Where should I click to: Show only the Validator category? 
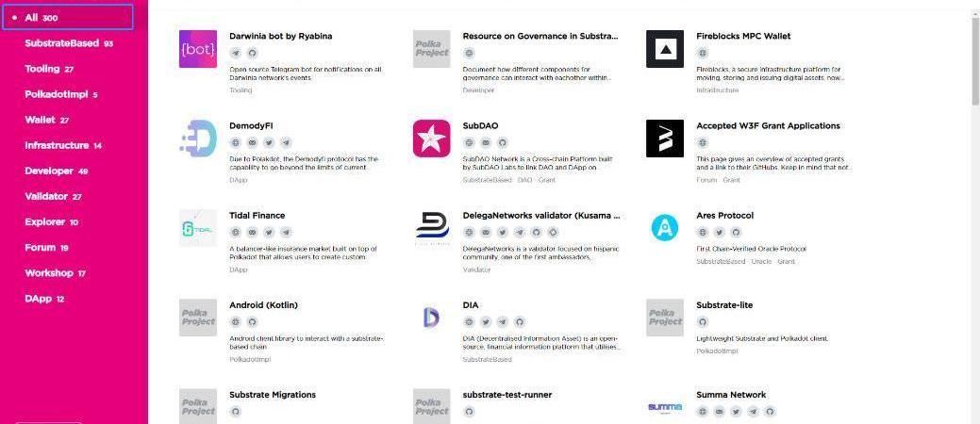[53, 196]
